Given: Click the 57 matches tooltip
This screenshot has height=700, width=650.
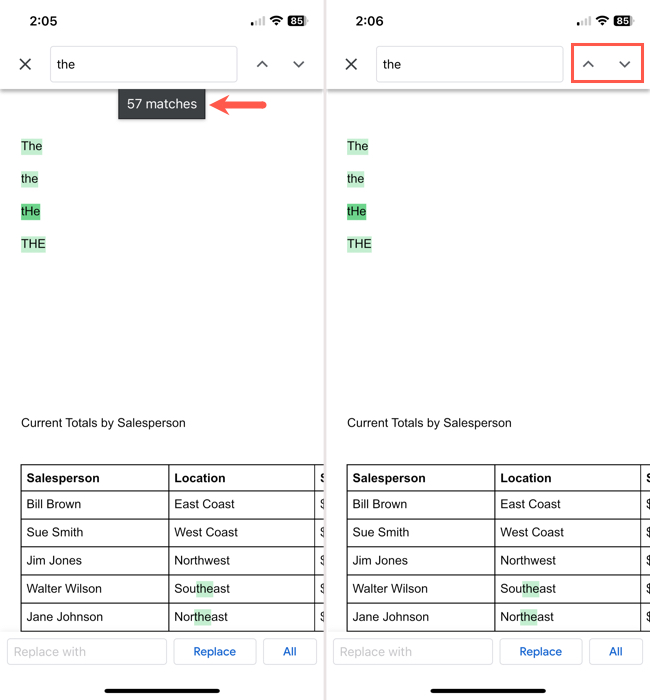Looking at the screenshot, I should pyautogui.click(x=162, y=104).
